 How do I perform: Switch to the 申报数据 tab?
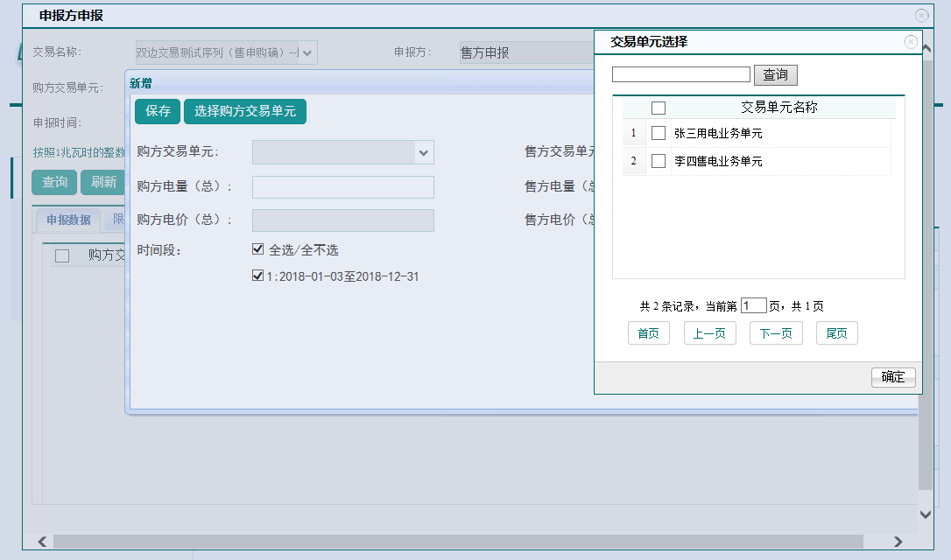(x=68, y=220)
